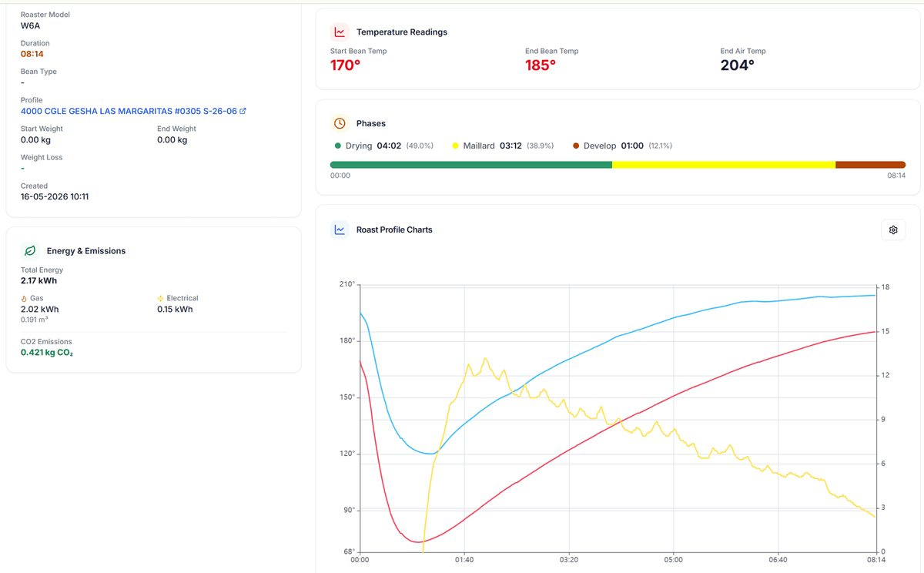This screenshot has width=924, height=573.
Task: Click the Temperature Readings chart icon
Action: [340, 32]
